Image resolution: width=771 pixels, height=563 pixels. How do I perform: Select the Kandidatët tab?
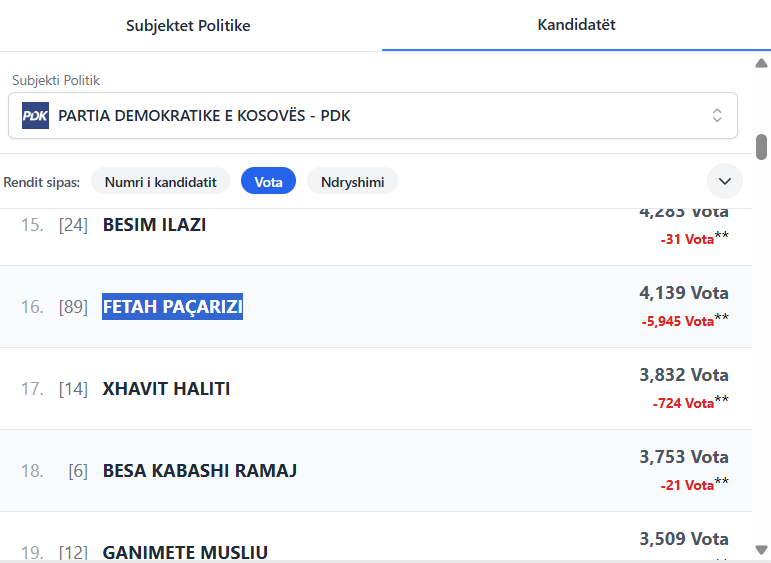576,25
